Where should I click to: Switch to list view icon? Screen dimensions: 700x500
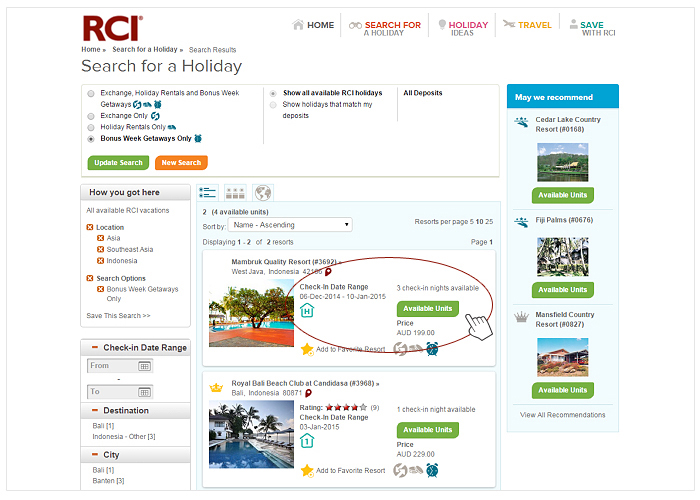click(x=208, y=193)
